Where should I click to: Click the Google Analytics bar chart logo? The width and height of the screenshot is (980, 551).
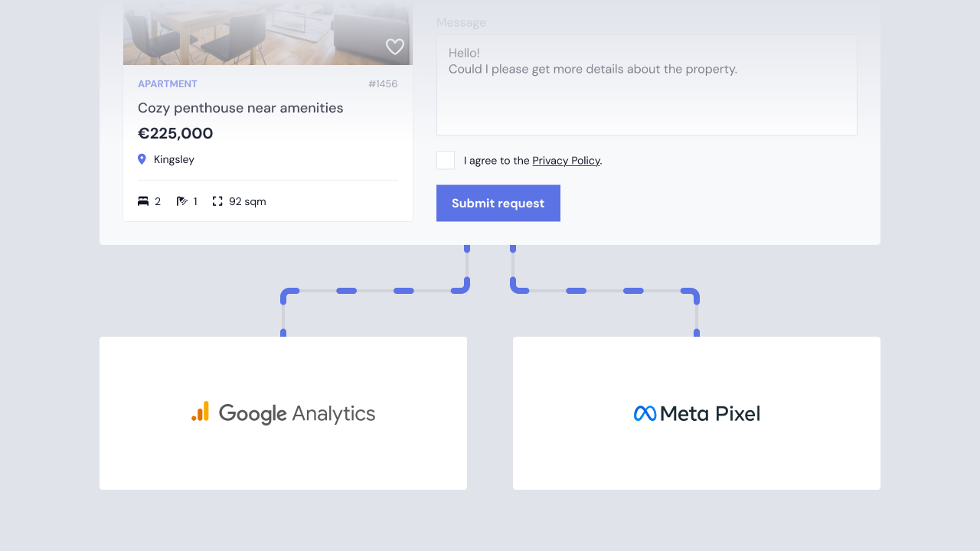point(200,412)
